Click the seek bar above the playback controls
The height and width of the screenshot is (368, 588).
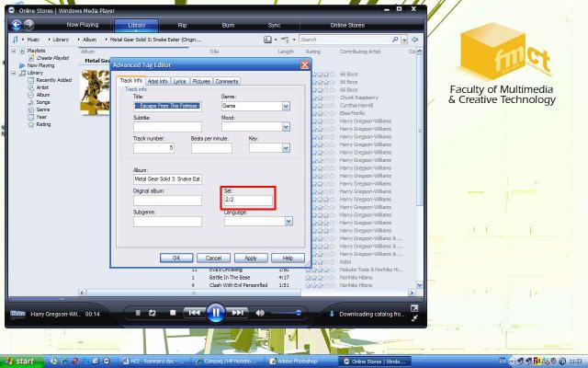[216, 299]
